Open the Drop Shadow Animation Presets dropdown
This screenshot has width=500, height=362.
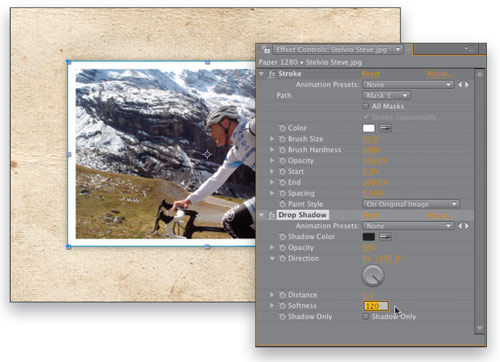(x=408, y=226)
